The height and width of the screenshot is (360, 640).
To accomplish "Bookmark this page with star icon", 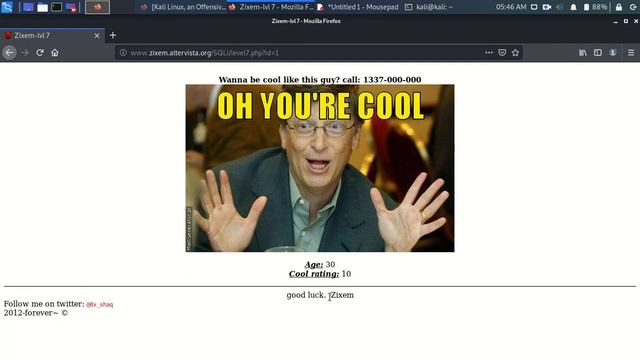I will click(x=515, y=53).
